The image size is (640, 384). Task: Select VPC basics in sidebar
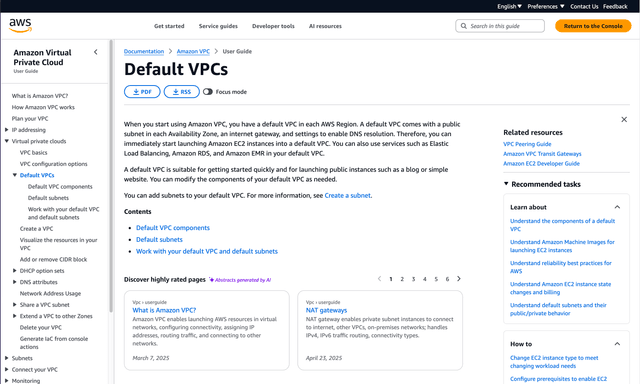[x=33, y=153]
